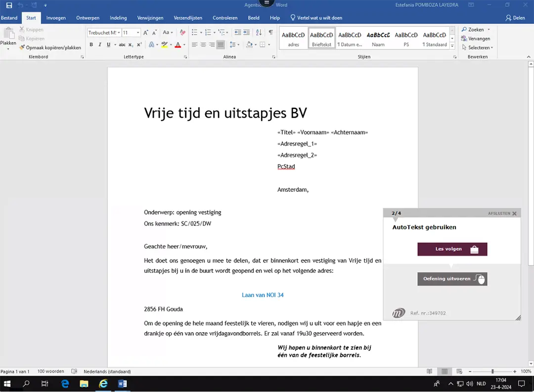The image size is (534, 392).
Task: Decrease font size with the A-down icon
Action: click(x=155, y=33)
